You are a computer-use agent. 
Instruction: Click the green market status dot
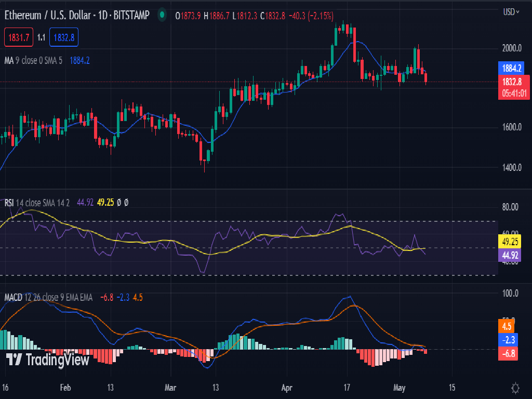(163, 16)
